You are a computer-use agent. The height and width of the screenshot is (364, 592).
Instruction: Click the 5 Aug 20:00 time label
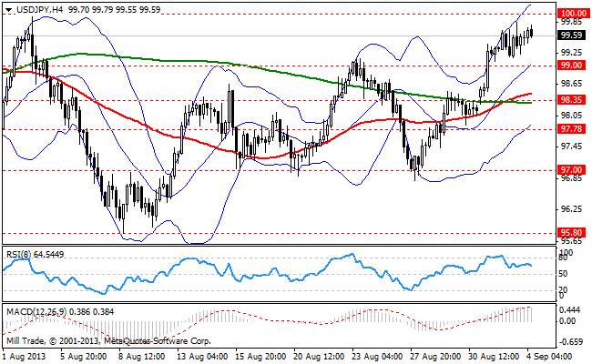coord(83,357)
